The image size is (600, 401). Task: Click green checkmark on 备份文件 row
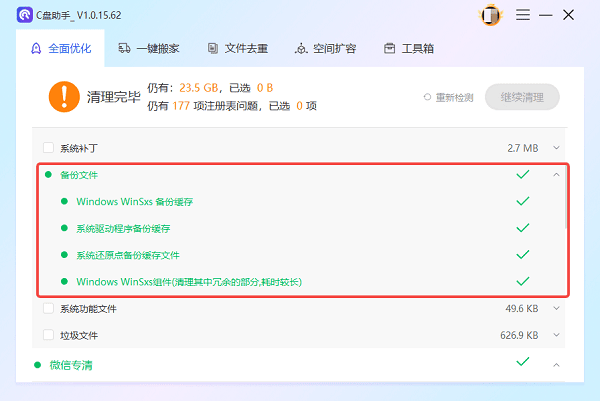pos(523,174)
